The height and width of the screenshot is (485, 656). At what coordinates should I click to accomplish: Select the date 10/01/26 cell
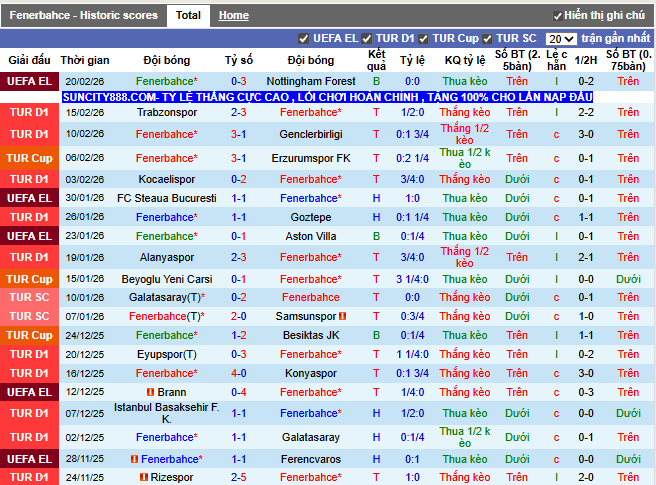coord(85,298)
